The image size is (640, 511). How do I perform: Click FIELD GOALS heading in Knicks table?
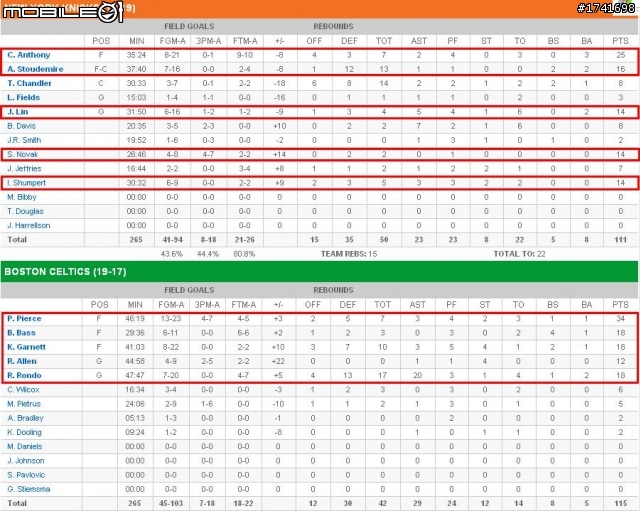(189, 27)
